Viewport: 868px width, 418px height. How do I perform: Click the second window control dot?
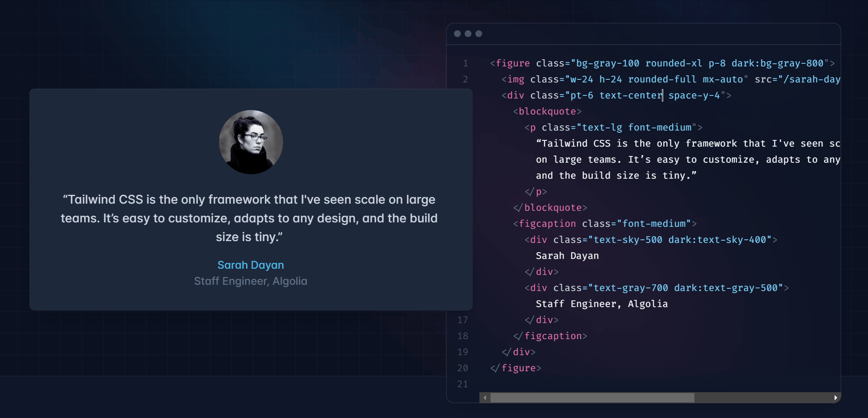click(x=468, y=33)
